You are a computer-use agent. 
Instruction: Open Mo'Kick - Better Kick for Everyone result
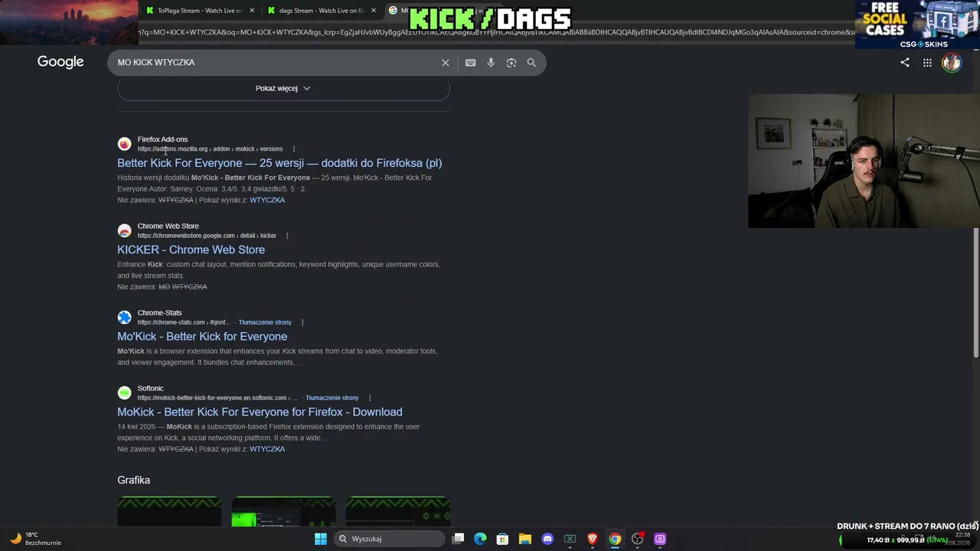click(202, 336)
